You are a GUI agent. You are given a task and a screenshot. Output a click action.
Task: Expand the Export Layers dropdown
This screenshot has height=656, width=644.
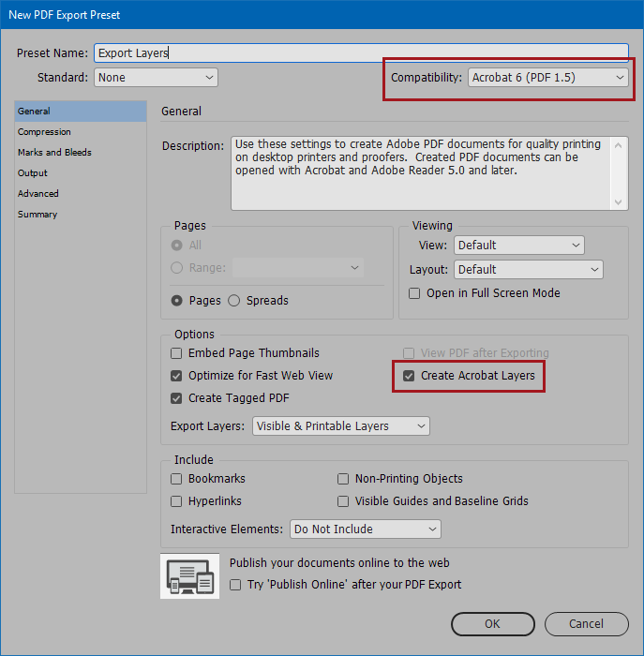341,426
